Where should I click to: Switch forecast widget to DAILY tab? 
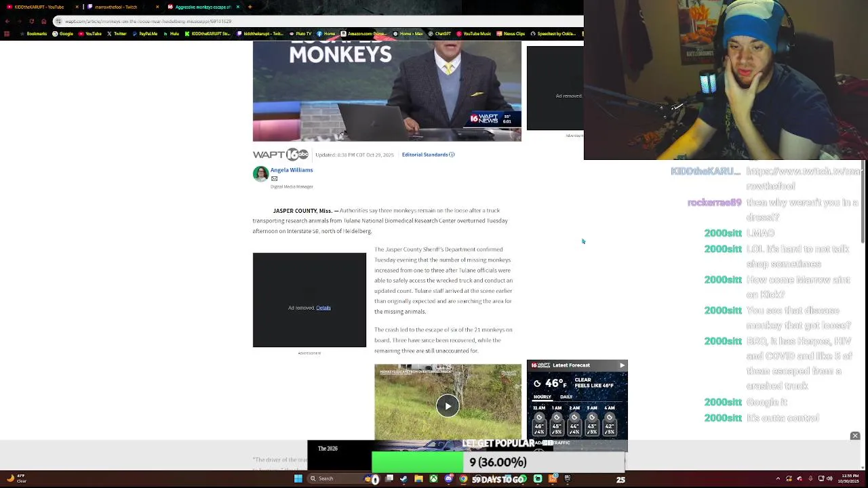pyautogui.click(x=566, y=396)
